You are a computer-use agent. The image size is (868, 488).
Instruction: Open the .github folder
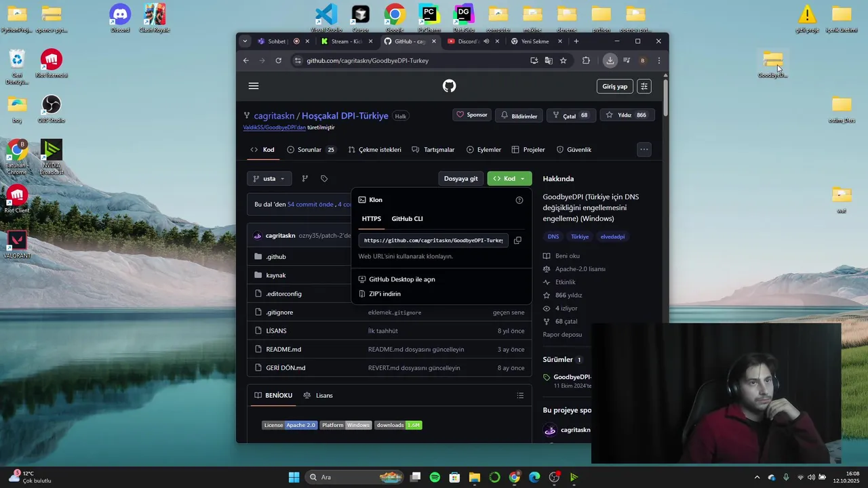click(x=276, y=257)
